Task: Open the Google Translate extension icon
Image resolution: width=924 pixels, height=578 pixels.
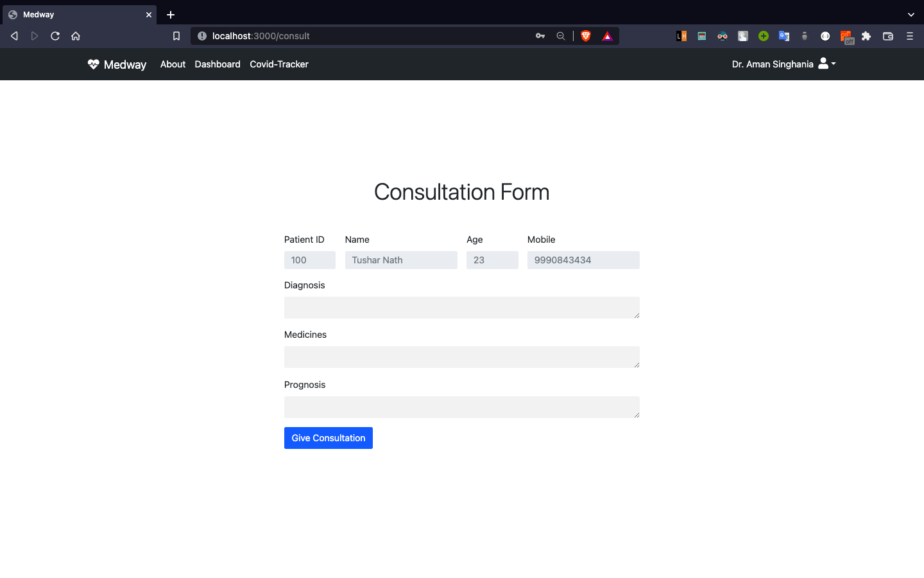Action: click(784, 36)
